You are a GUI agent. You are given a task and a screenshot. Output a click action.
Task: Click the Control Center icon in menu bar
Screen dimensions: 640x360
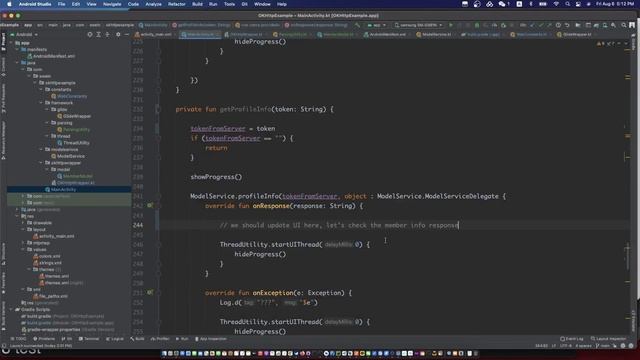(578, 4)
